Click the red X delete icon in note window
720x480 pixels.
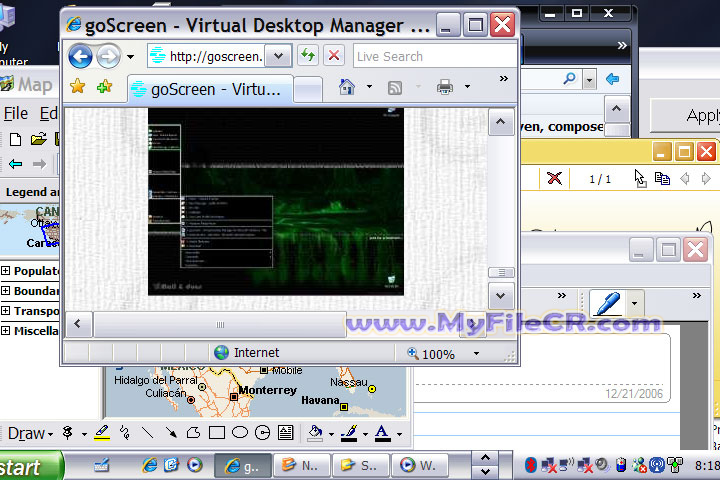point(554,178)
